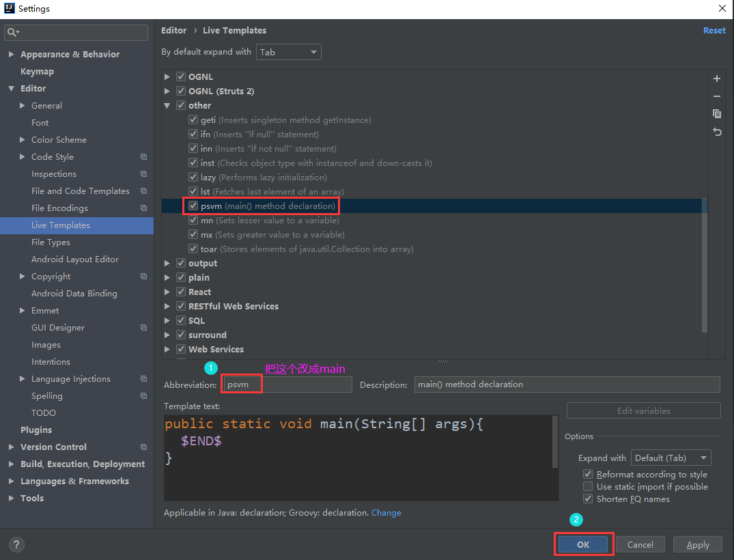Revert template changes with undo icon
Screen dimensions: 734x560
pos(716,132)
